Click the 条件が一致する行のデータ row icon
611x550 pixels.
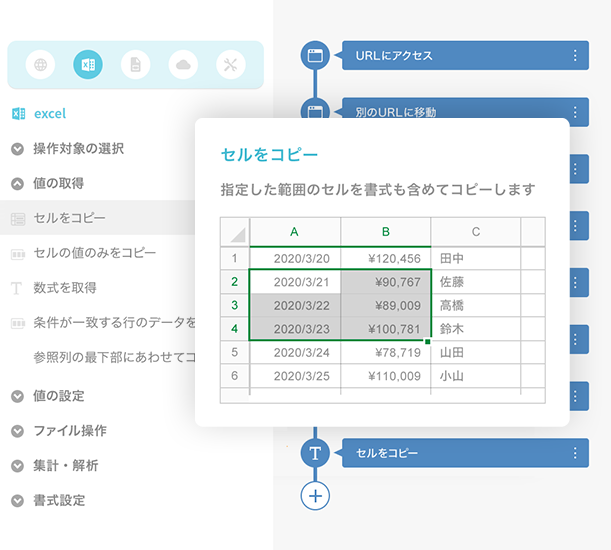[x=18, y=324]
